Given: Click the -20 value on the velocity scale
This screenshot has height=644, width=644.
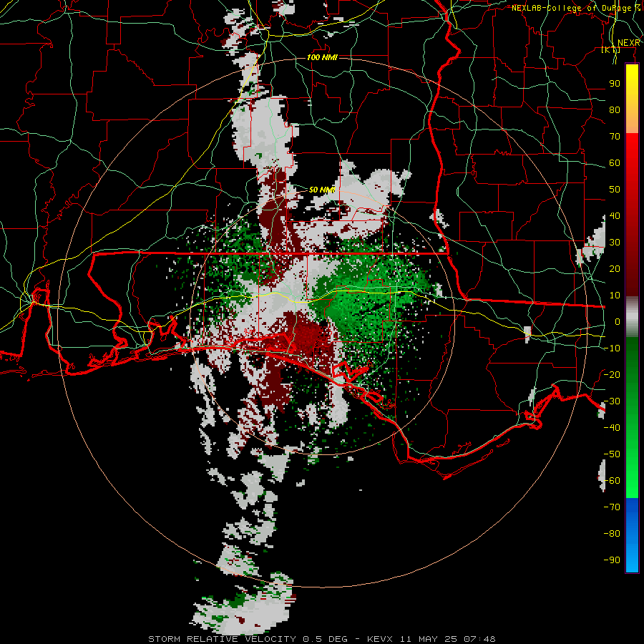Looking at the screenshot, I should (612, 375).
